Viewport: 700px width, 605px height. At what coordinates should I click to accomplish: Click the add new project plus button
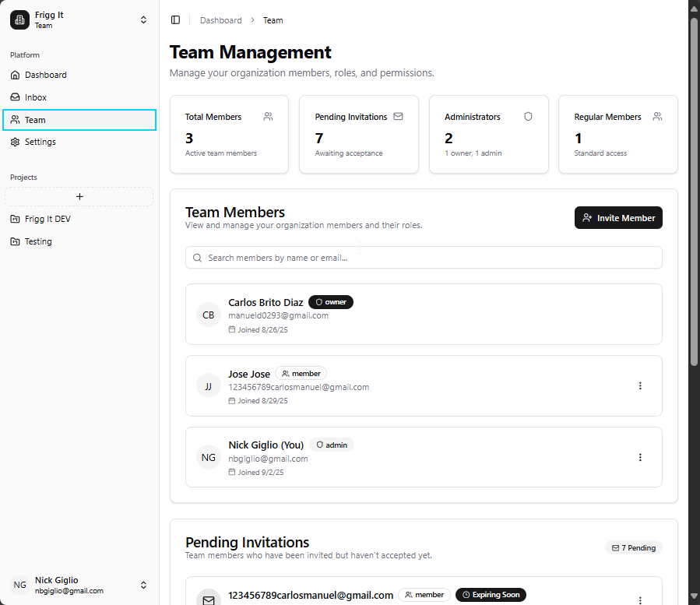pos(79,197)
